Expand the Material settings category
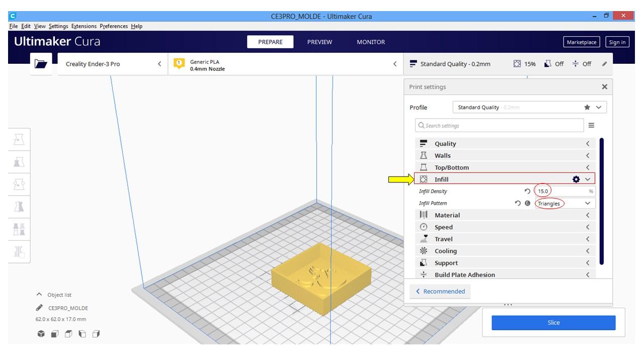 505,215
